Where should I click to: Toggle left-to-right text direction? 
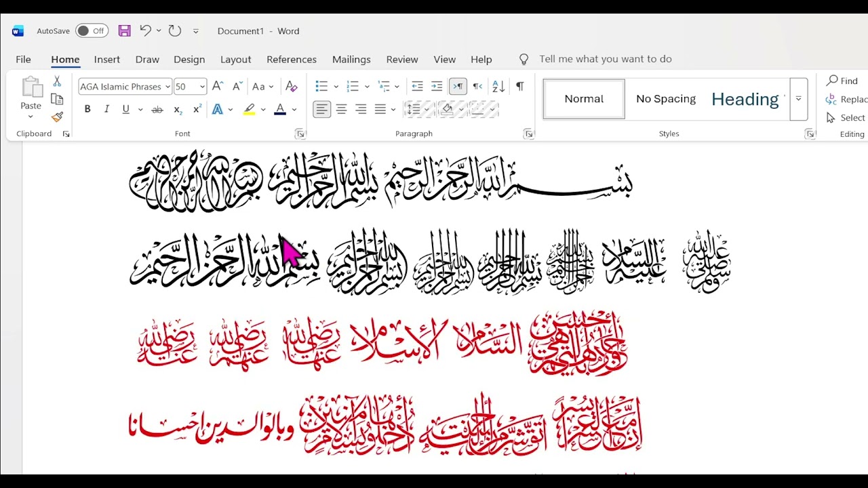coord(458,86)
